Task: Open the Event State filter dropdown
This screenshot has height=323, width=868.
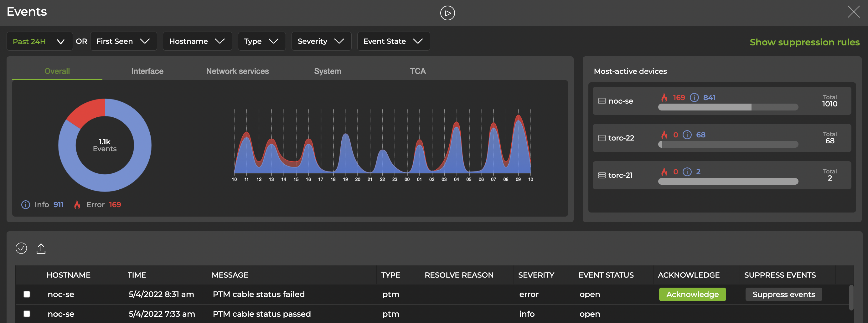Action: click(393, 41)
